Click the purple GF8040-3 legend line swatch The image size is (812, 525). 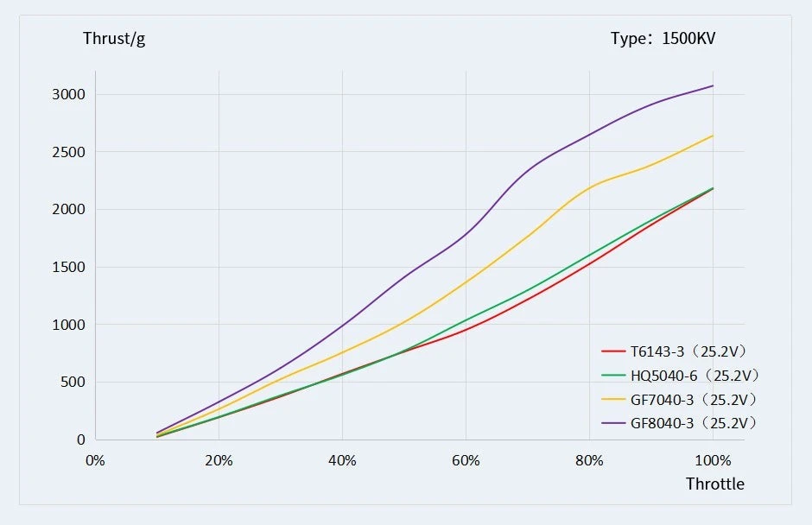tap(613, 423)
